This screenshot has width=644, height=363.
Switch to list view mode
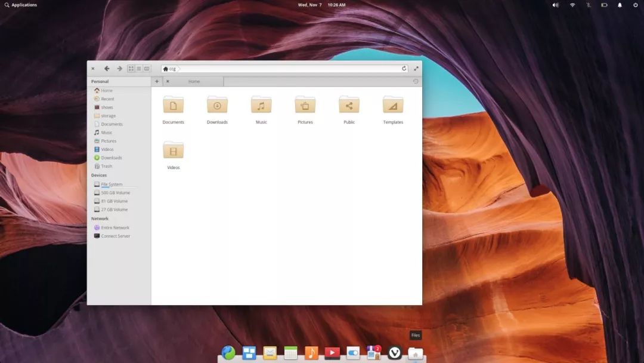[139, 69]
